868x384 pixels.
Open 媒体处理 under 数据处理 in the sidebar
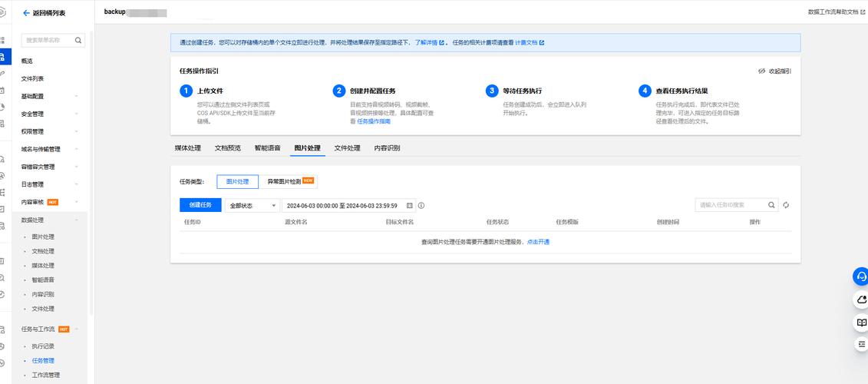(x=43, y=266)
